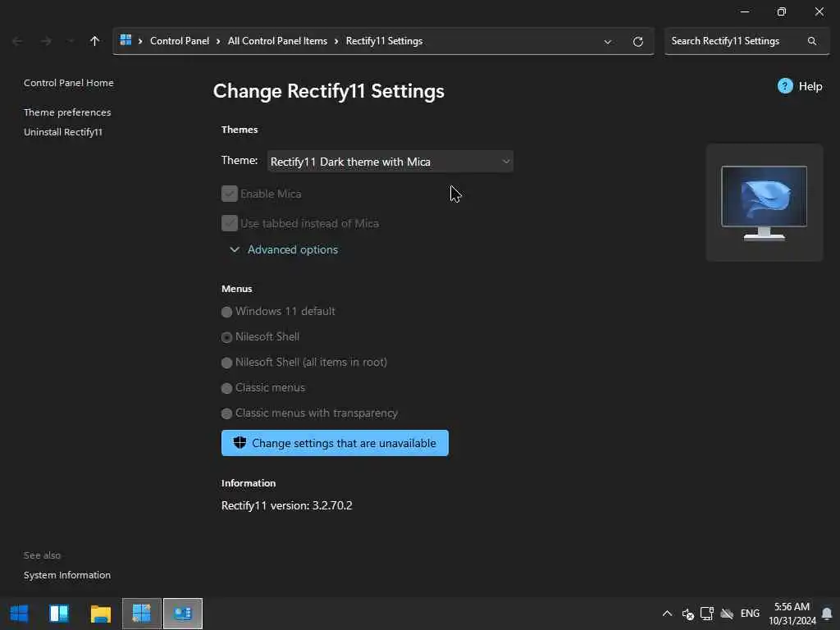The image size is (840, 630).
Task: Click Rectify11 version 3.2.70.2 text
Action: tap(286, 505)
